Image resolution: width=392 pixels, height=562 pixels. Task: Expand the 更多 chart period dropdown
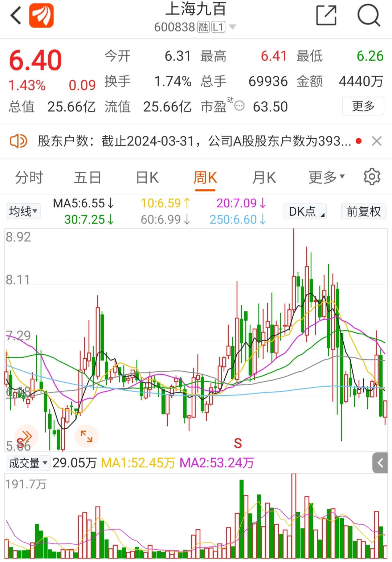point(326,178)
